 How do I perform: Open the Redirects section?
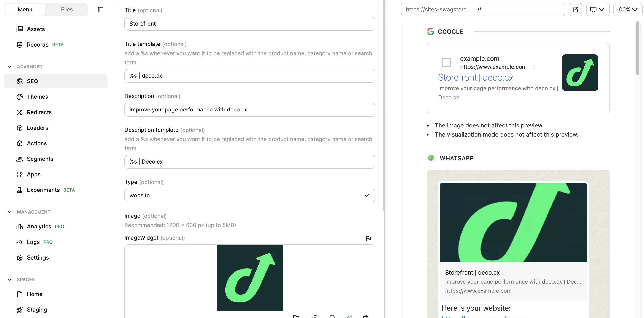click(x=39, y=112)
